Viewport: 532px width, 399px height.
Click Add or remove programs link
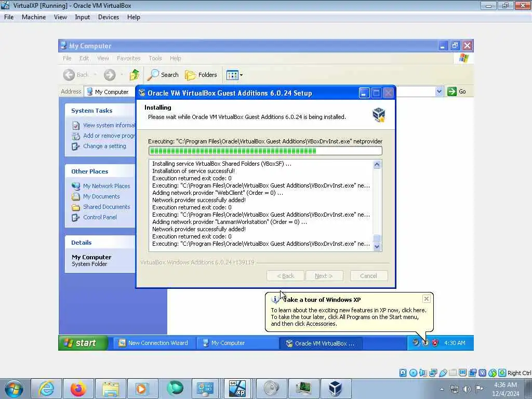coord(109,136)
